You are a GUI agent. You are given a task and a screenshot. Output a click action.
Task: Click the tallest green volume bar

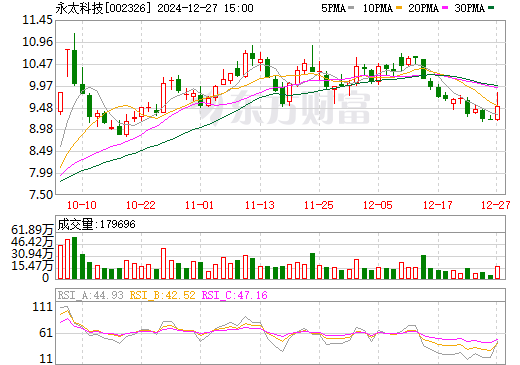pyautogui.click(x=74, y=258)
